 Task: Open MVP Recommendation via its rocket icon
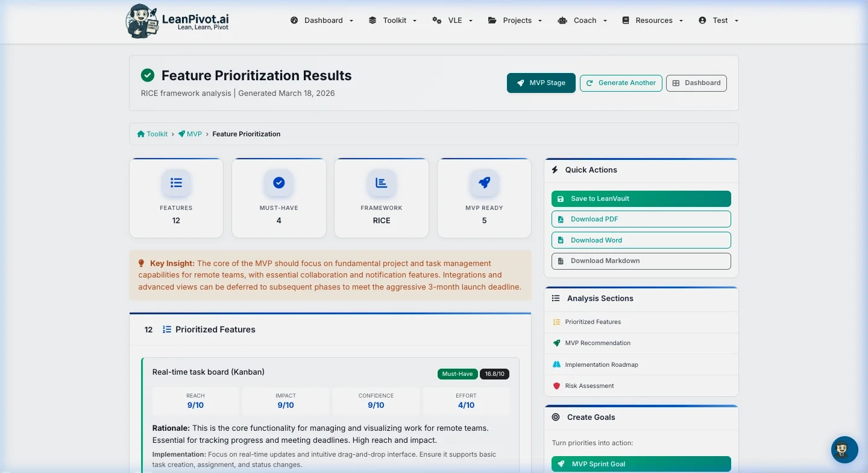556,343
